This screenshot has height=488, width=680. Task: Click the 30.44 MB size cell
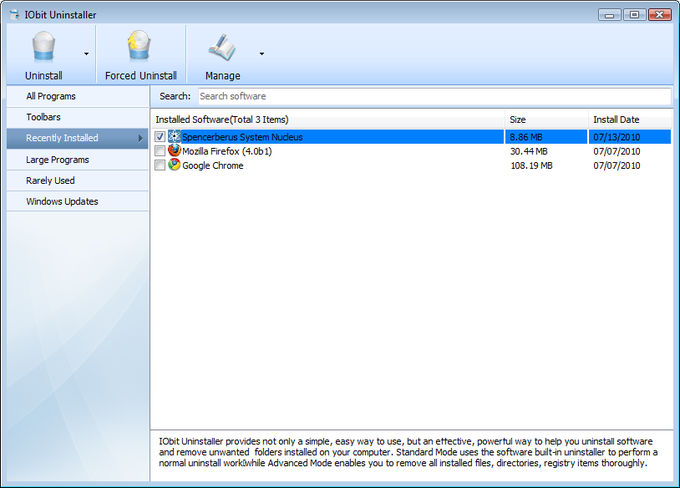(x=529, y=151)
